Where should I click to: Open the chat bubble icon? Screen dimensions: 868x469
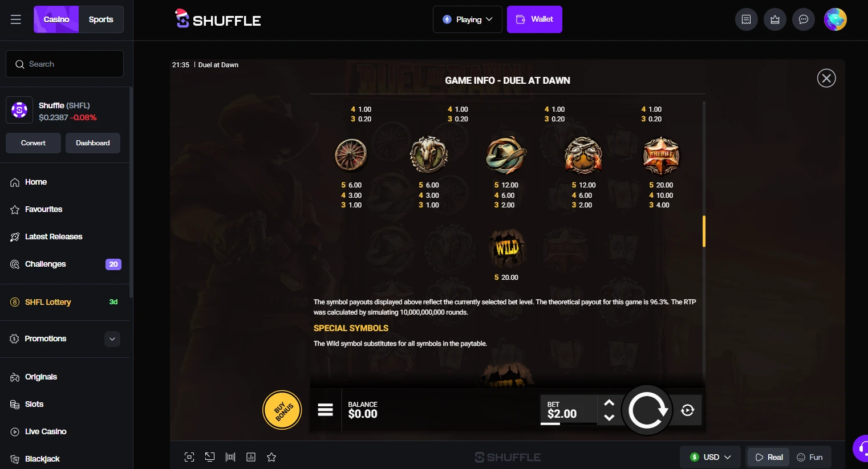[x=804, y=19]
